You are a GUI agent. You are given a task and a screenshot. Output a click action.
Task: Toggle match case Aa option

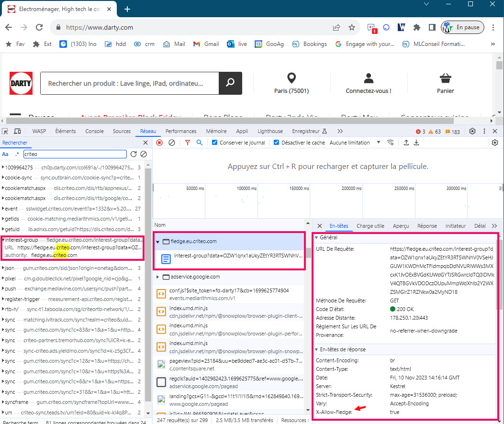pos(5,154)
